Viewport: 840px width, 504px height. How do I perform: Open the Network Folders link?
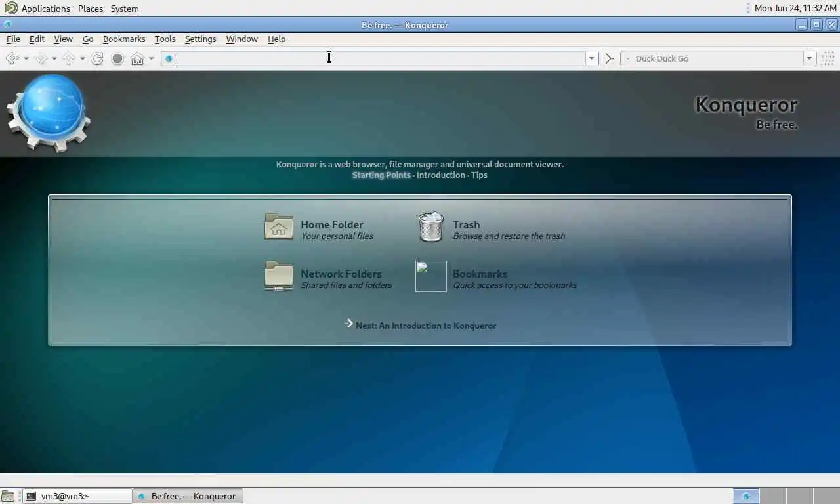pos(341,274)
